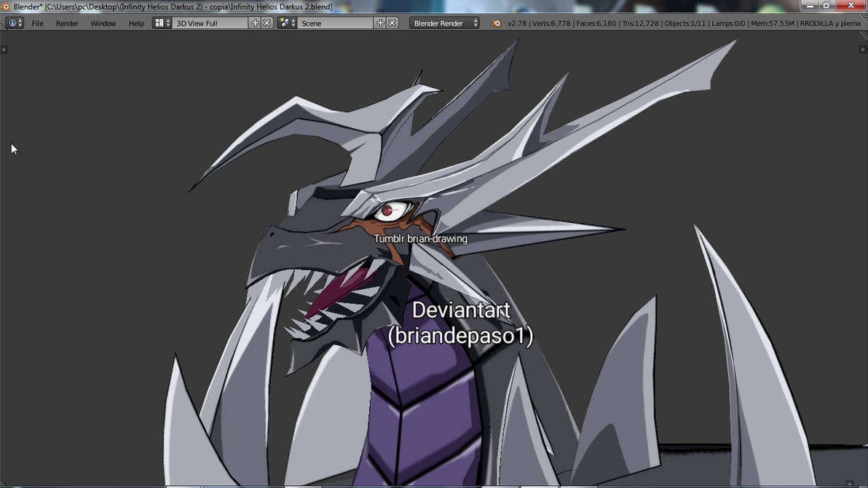Expand the hidden region using the corner + handle
The height and width of the screenshot is (488, 868).
4,49
